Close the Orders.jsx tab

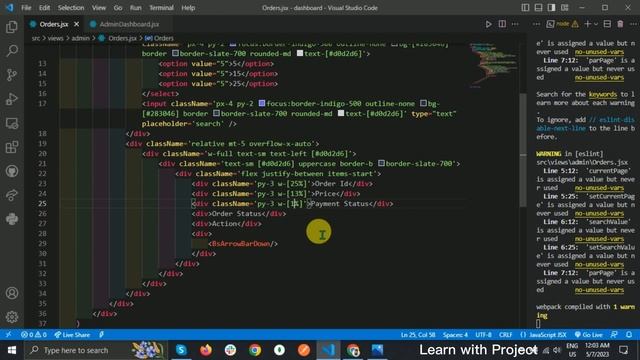pos(76,24)
